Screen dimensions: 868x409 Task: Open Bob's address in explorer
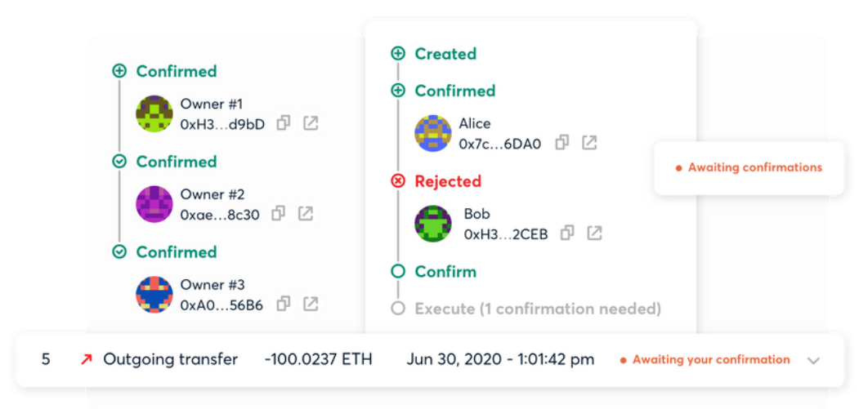pos(594,233)
